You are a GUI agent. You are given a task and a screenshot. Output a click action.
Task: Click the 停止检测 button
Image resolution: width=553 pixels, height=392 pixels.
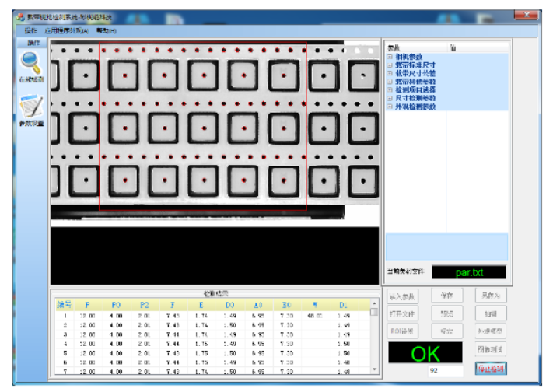pyautogui.click(x=491, y=369)
